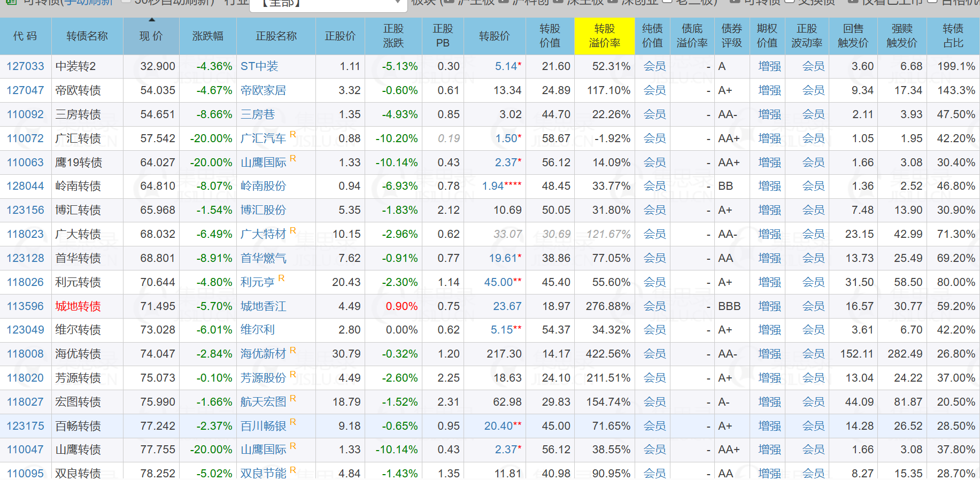The height and width of the screenshot is (480, 980).
Task: Click 增强 link in 中装转2 row
Action: point(769,66)
